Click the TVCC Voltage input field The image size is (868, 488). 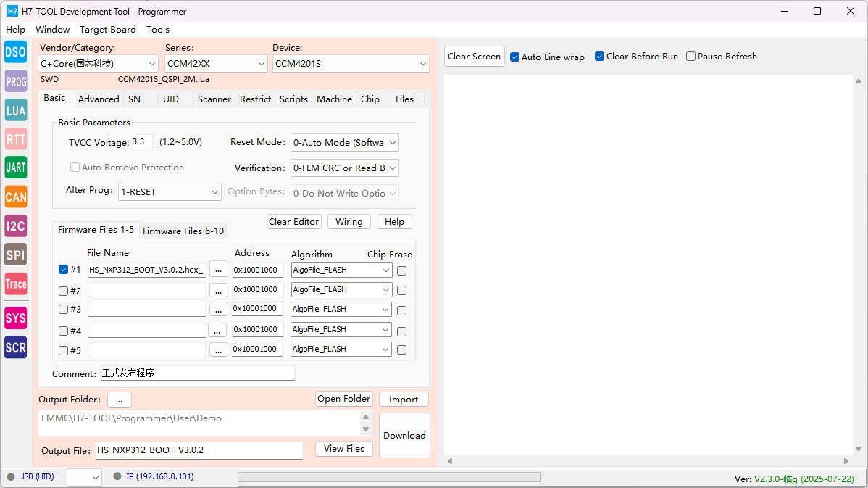(x=142, y=142)
